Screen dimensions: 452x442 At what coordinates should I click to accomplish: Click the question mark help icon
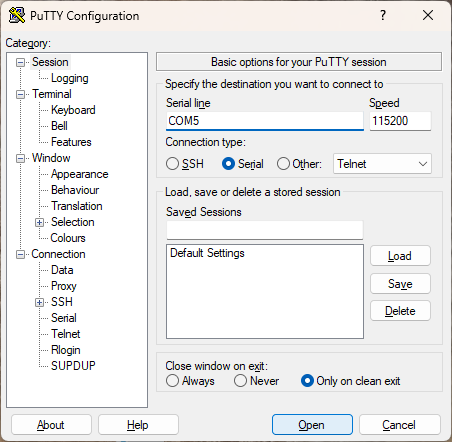[383, 15]
